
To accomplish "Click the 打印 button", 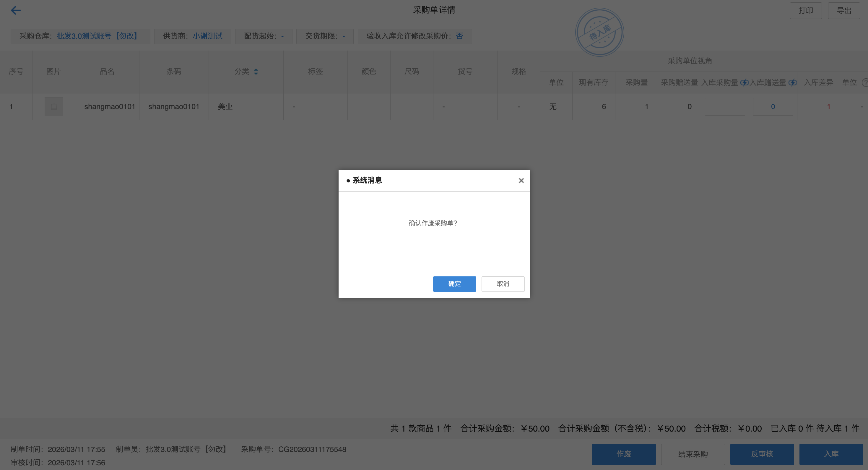I will pos(806,11).
